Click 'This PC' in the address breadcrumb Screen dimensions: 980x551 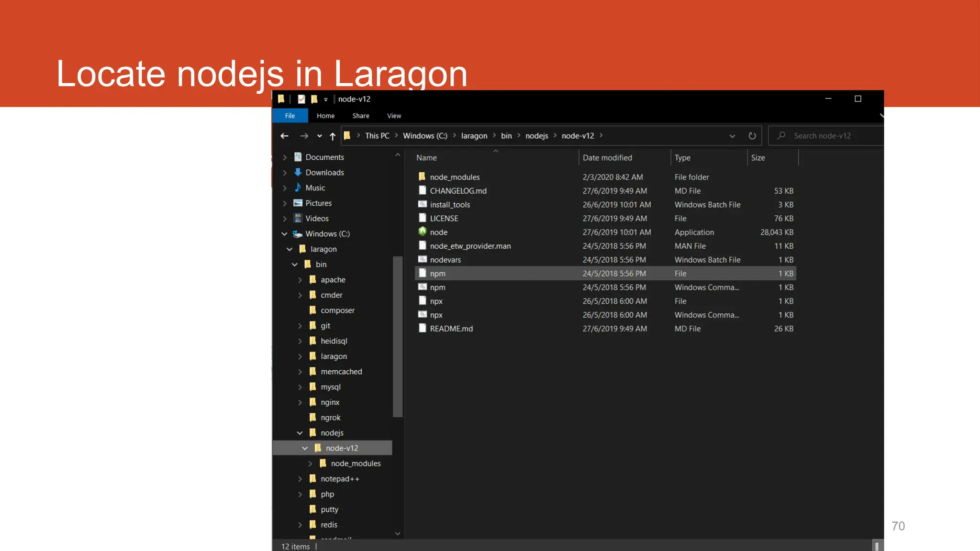pyautogui.click(x=377, y=136)
